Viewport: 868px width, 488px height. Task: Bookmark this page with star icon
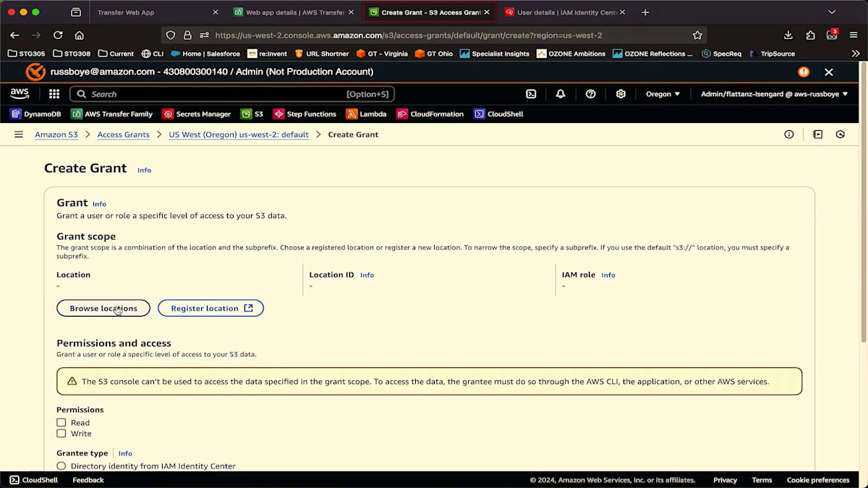tap(697, 35)
